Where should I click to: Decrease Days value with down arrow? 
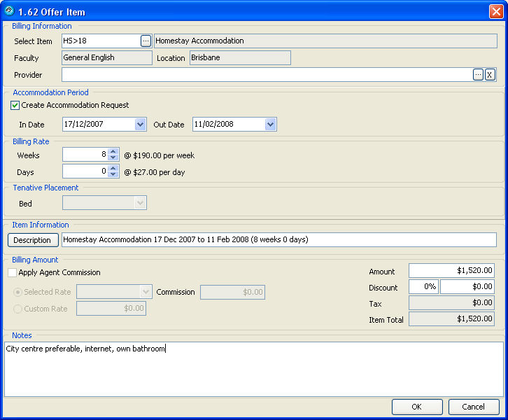113,175
